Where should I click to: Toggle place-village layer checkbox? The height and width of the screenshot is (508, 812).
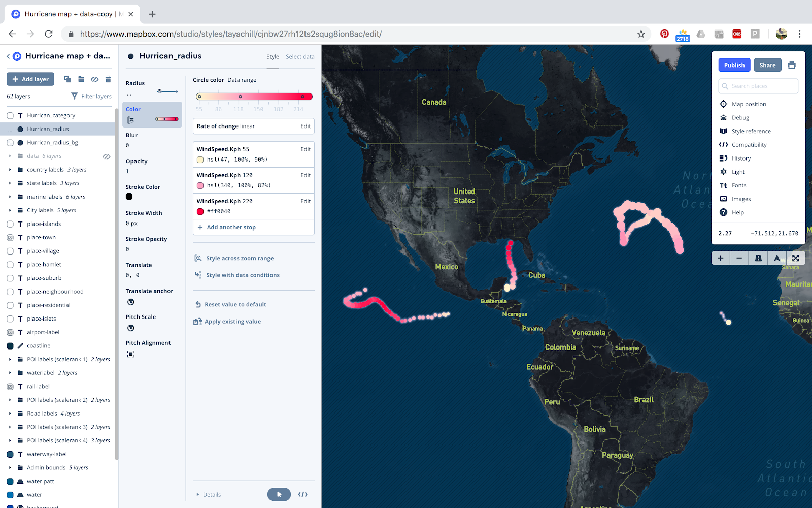[10, 251]
